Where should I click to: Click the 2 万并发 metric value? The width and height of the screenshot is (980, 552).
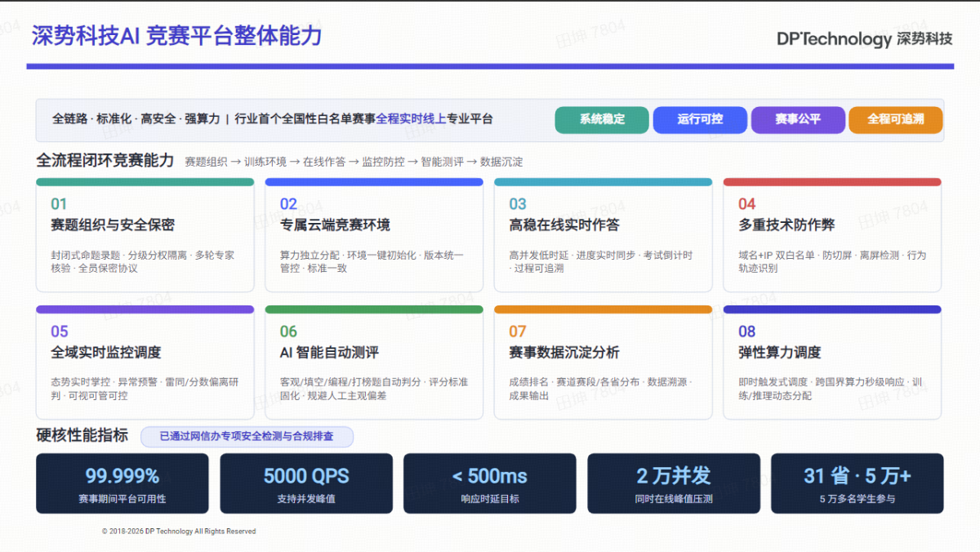coord(674,475)
